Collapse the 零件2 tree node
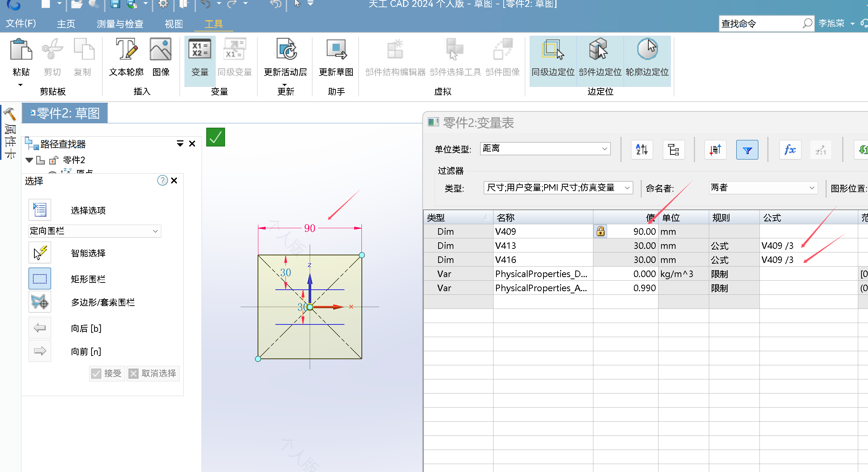Image resolution: width=868 pixels, height=472 pixels. (30, 160)
